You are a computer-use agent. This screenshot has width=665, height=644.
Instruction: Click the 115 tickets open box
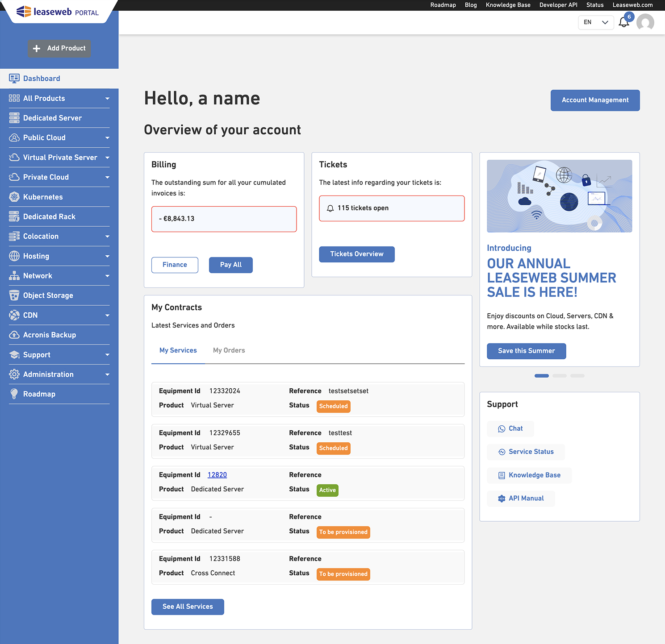point(392,208)
